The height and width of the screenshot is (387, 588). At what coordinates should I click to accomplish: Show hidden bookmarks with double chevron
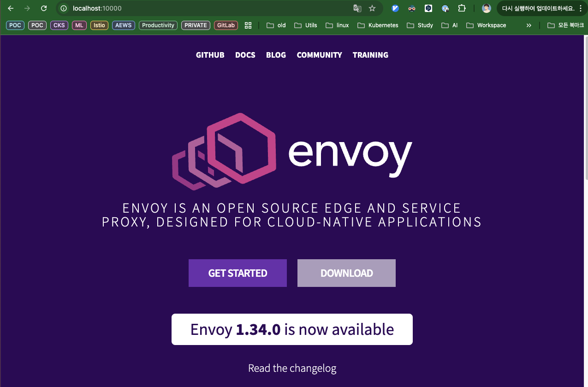pos(529,25)
